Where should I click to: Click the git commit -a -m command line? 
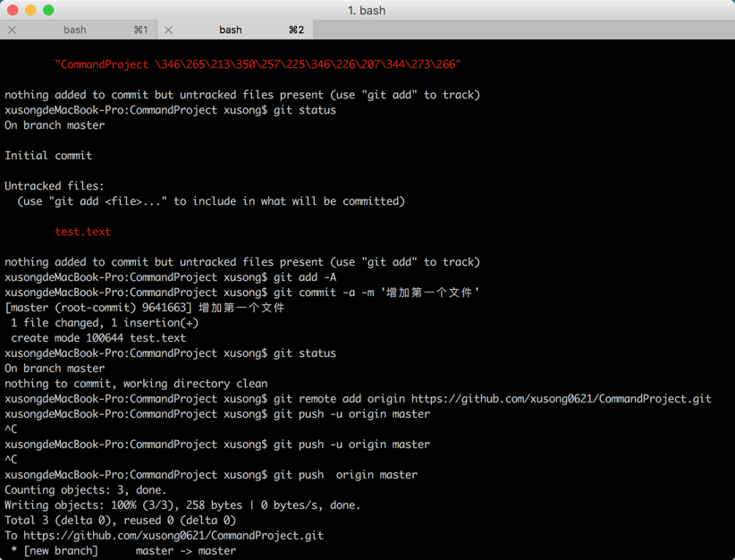[x=242, y=293]
